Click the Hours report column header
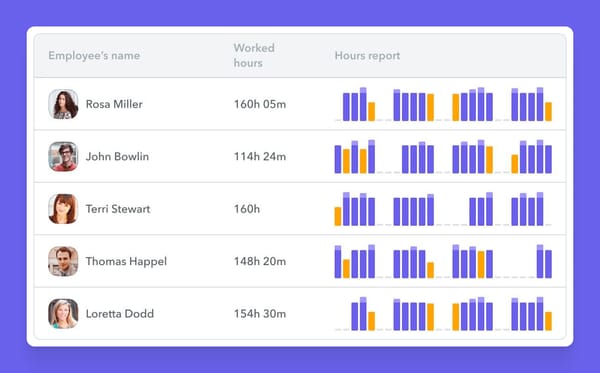 [367, 55]
